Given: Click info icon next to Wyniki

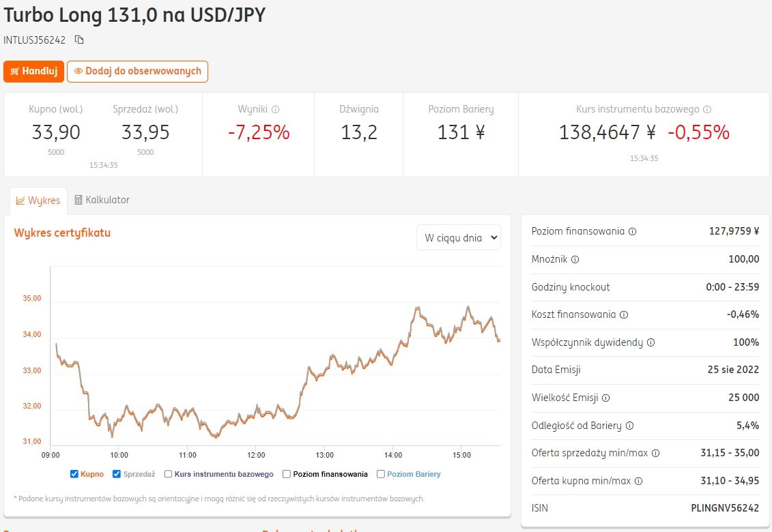Looking at the screenshot, I should tap(276, 109).
